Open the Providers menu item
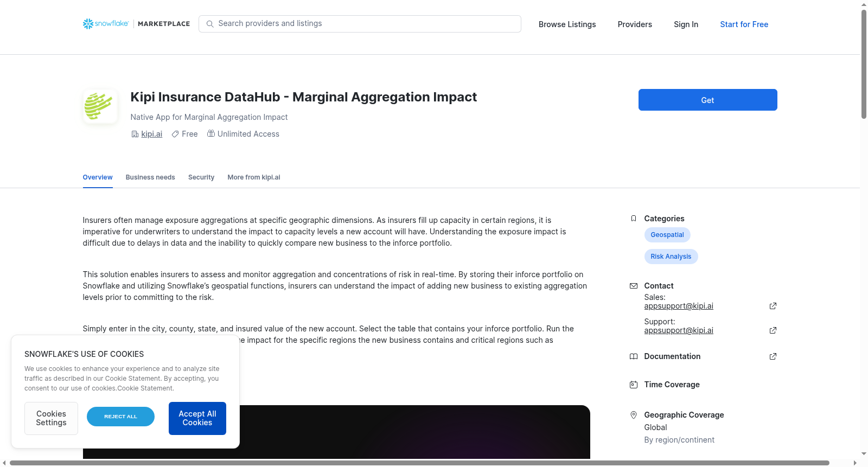This screenshot has width=868, height=467. [635, 24]
